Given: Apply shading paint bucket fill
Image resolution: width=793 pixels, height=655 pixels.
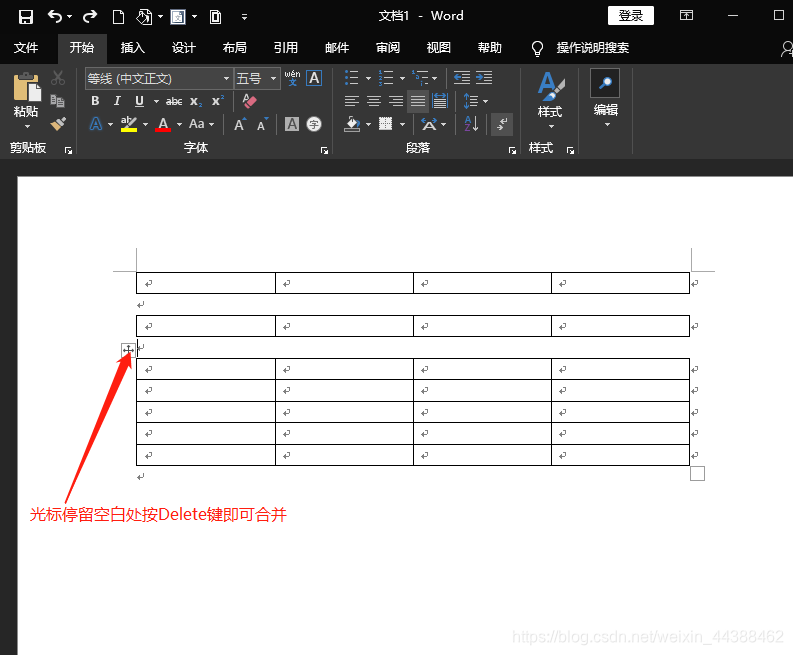Looking at the screenshot, I should pyautogui.click(x=352, y=124).
